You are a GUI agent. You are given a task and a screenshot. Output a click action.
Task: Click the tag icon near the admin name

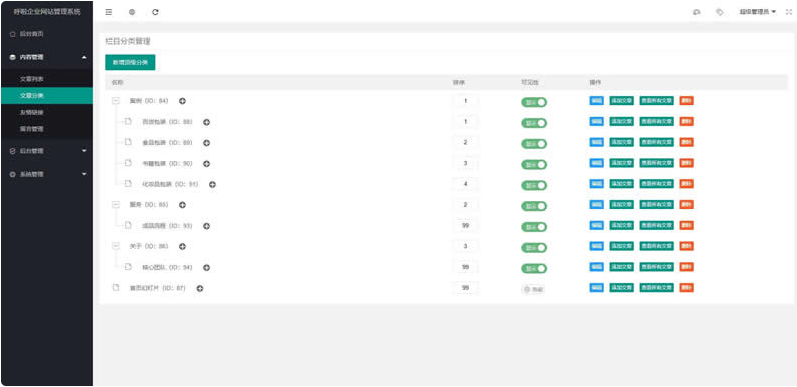coord(720,12)
